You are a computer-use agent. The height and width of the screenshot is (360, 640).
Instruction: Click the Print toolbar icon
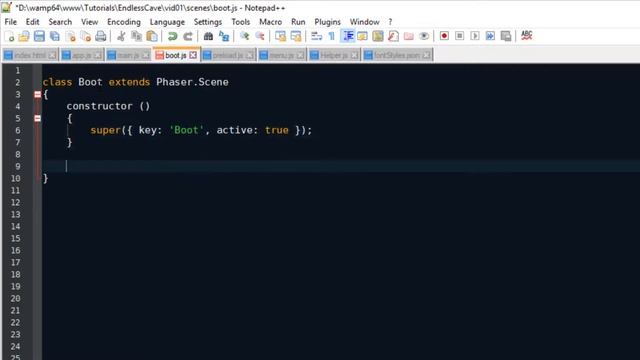click(101, 36)
